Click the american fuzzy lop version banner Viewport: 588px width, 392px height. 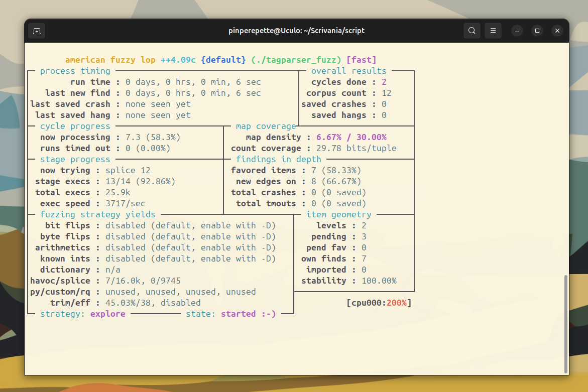pos(129,60)
